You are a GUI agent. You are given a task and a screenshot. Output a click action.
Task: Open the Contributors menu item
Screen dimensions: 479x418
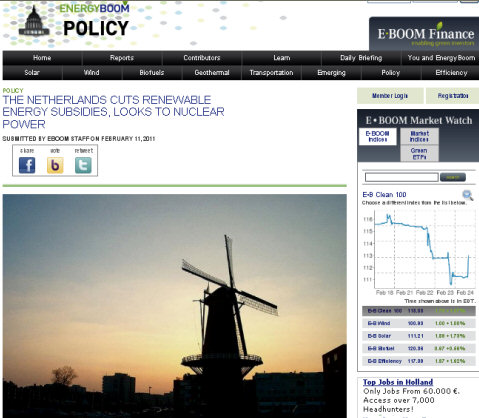tap(202, 58)
